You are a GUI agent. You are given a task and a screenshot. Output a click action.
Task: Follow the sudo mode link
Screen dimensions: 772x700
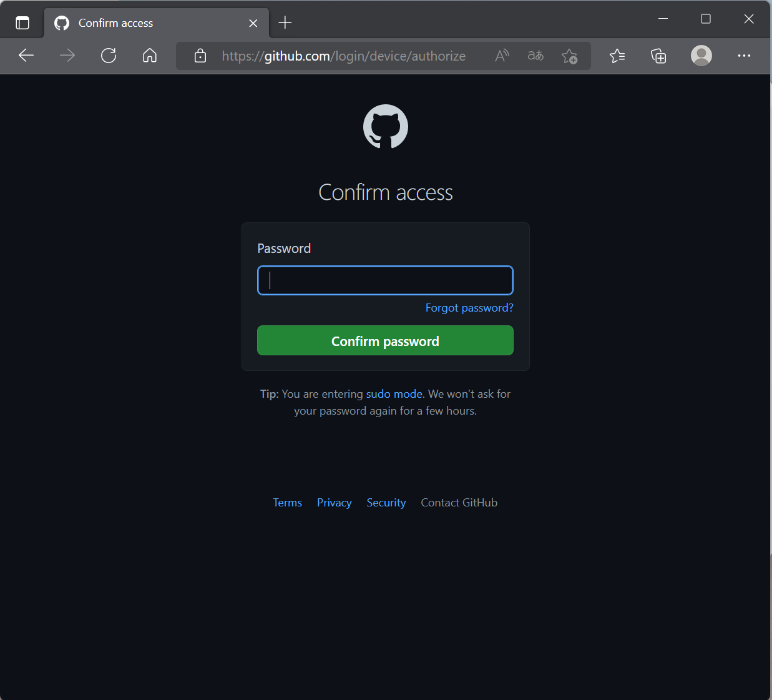coord(394,394)
